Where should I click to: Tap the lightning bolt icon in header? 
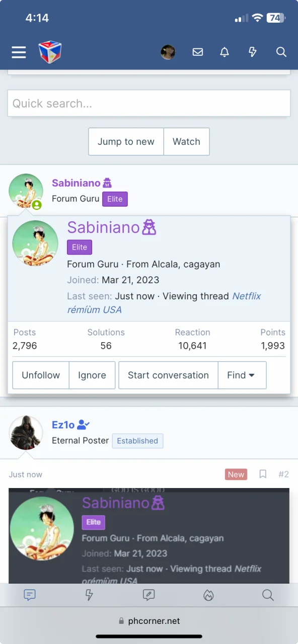(253, 52)
